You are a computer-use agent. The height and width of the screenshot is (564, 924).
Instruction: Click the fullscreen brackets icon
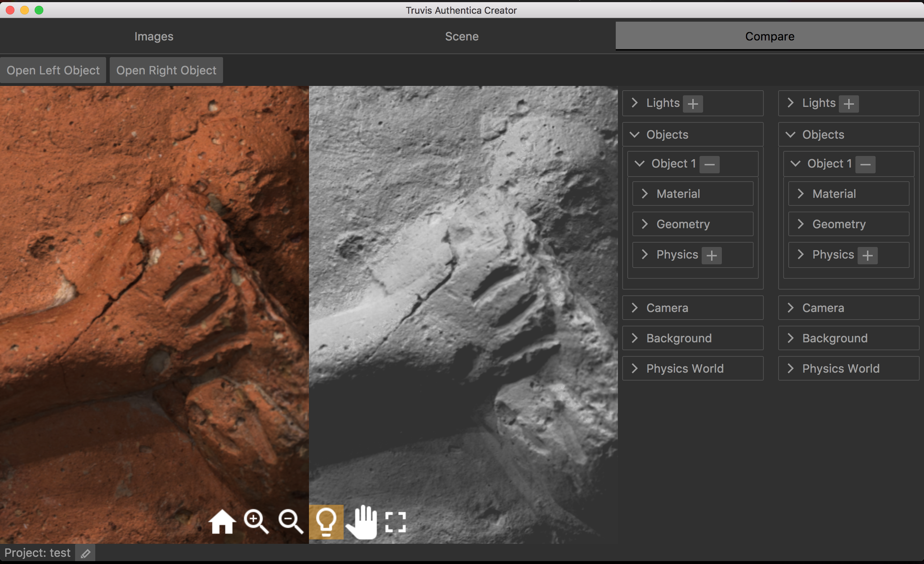[396, 522]
